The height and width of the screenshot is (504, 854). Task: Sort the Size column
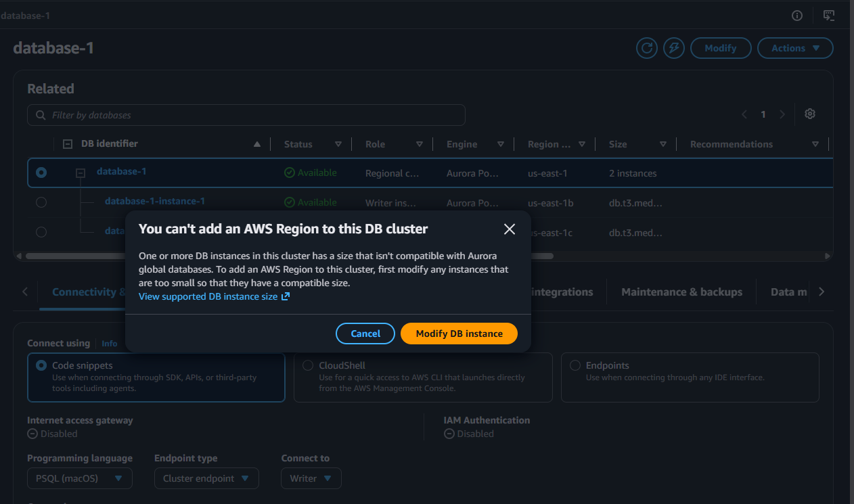click(663, 144)
